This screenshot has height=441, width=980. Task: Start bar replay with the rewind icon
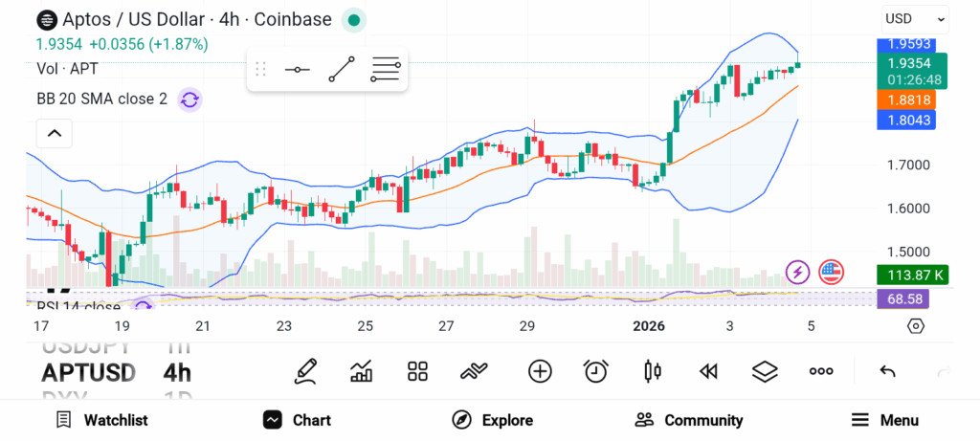pos(708,371)
